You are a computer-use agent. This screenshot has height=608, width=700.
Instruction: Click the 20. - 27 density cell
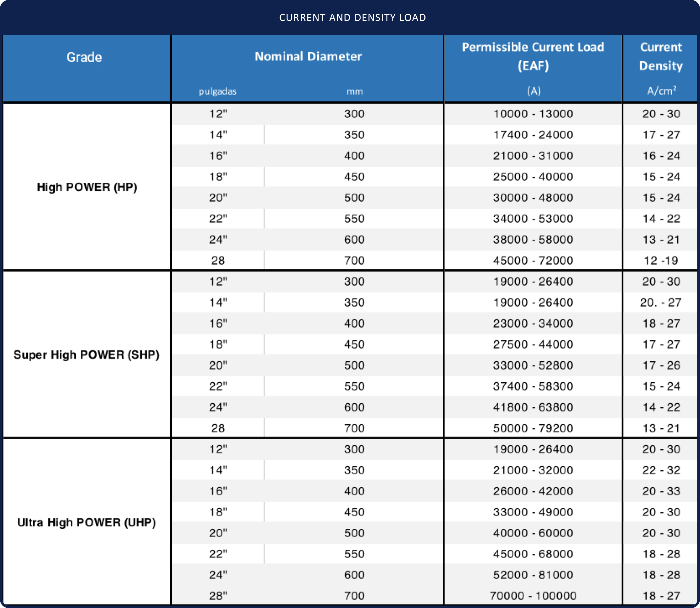tap(661, 302)
